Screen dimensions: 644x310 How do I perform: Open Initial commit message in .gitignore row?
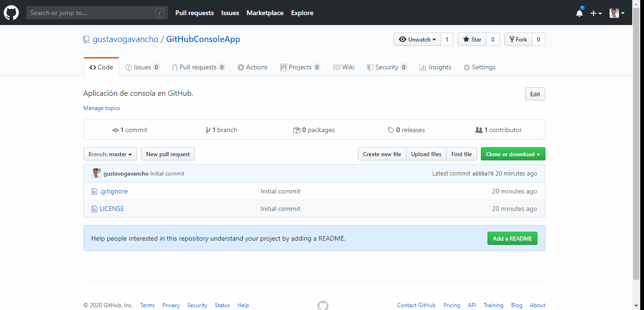[x=281, y=191]
